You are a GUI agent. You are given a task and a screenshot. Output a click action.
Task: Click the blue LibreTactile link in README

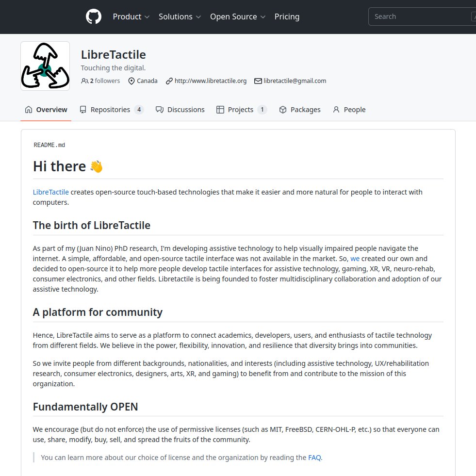[51, 192]
